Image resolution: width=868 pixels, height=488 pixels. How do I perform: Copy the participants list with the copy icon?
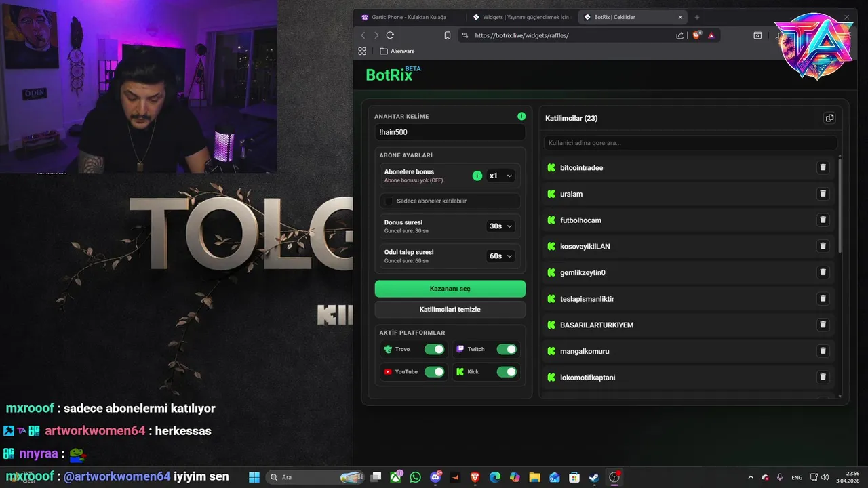[829, 118]
